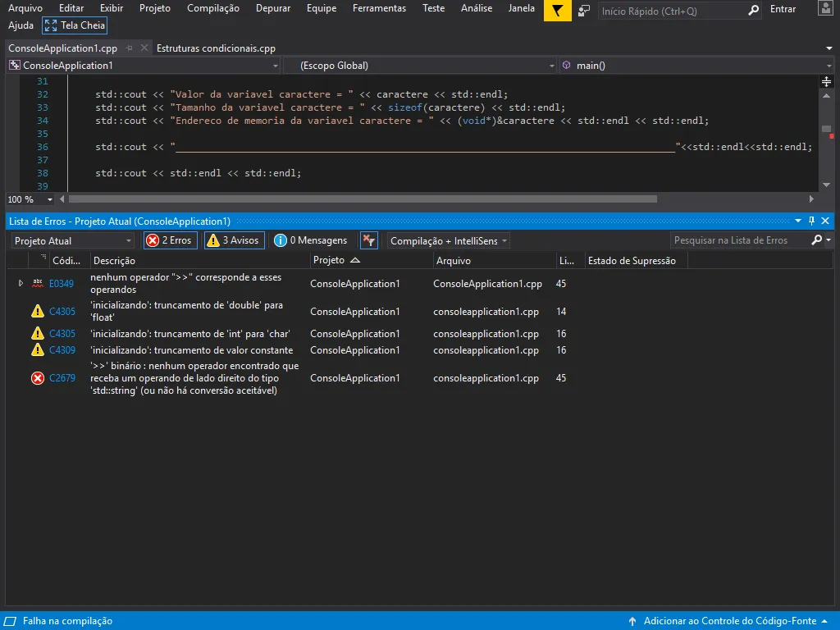Viewport: 840px width, 630px height.
Task: Click the account profile picture icon
Action: point(827,10)
